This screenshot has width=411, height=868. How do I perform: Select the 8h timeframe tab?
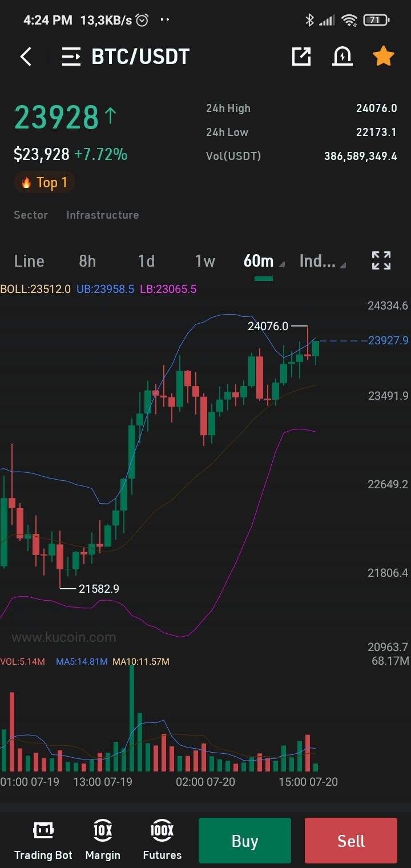coord(87,261)
